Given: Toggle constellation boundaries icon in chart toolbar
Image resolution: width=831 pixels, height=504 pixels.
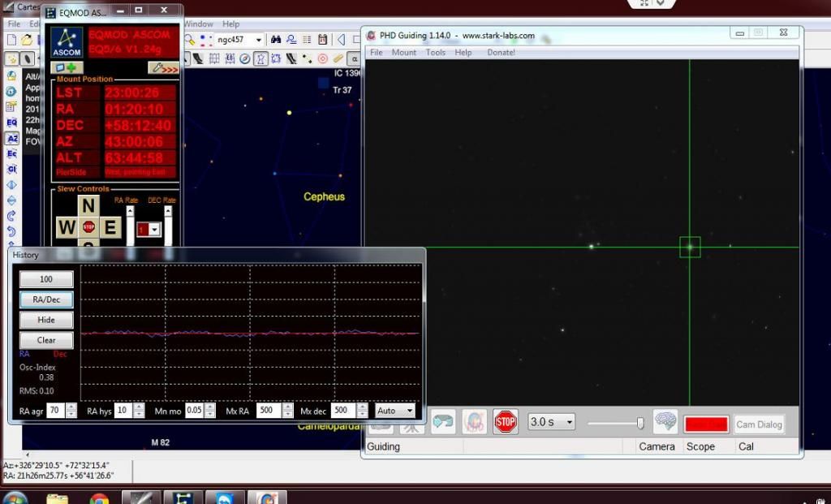Looking at the screenshot, I should (276, 58).
